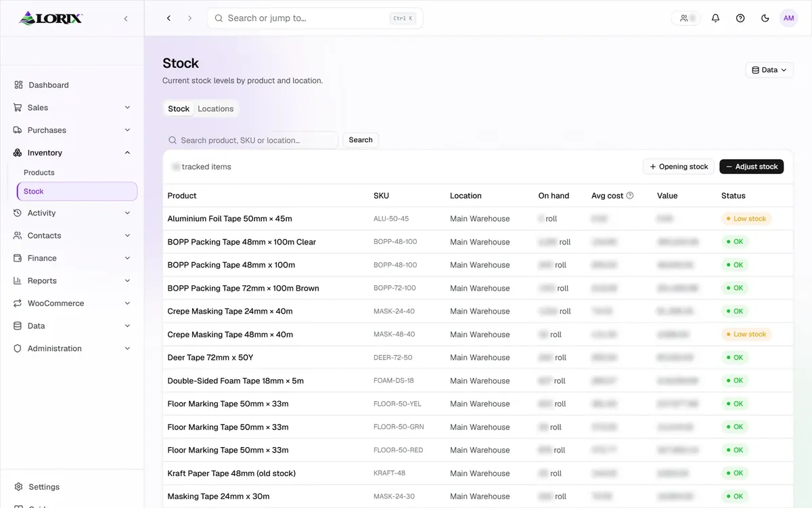The image size is (812, 508).
Task: Click the Inventory boxes icon
Action: click(x=18, y=153)
